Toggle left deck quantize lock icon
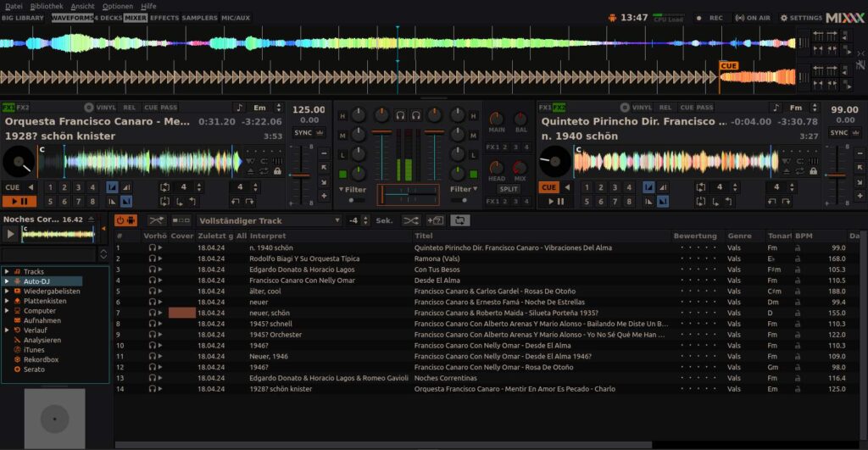The image size is (868, 450). click(x=277, y=171)
